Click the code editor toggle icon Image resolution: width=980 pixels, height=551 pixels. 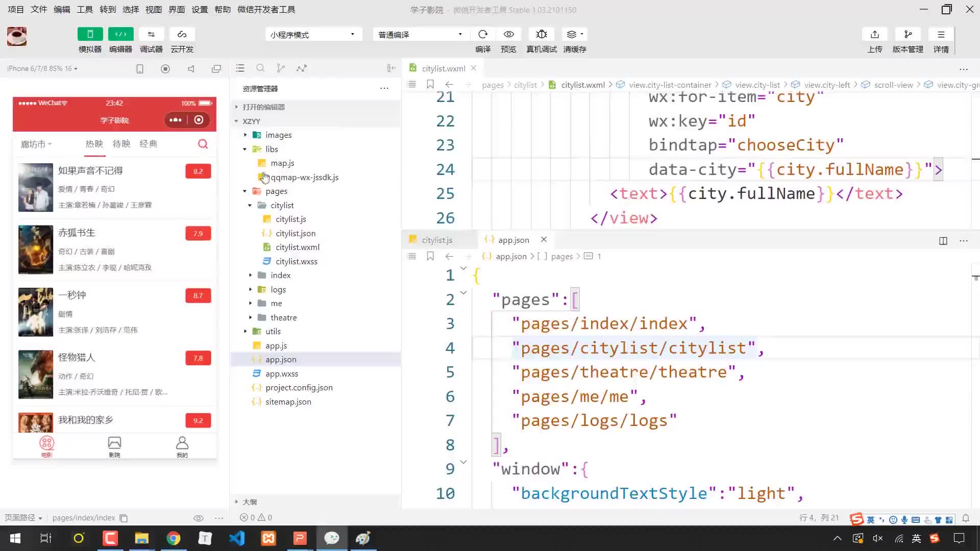coord(120,34)
